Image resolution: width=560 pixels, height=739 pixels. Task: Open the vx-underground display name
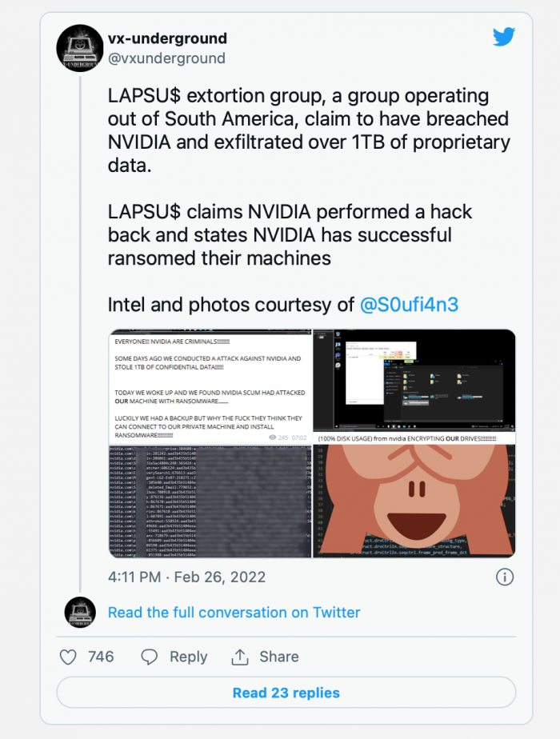(x=167, y=38)
